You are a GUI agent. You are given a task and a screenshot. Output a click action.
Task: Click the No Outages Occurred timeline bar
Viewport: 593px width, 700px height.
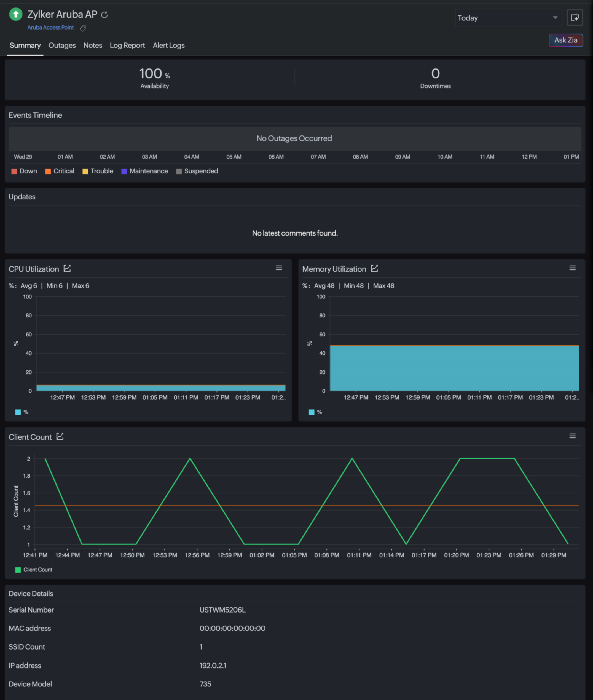294,138
